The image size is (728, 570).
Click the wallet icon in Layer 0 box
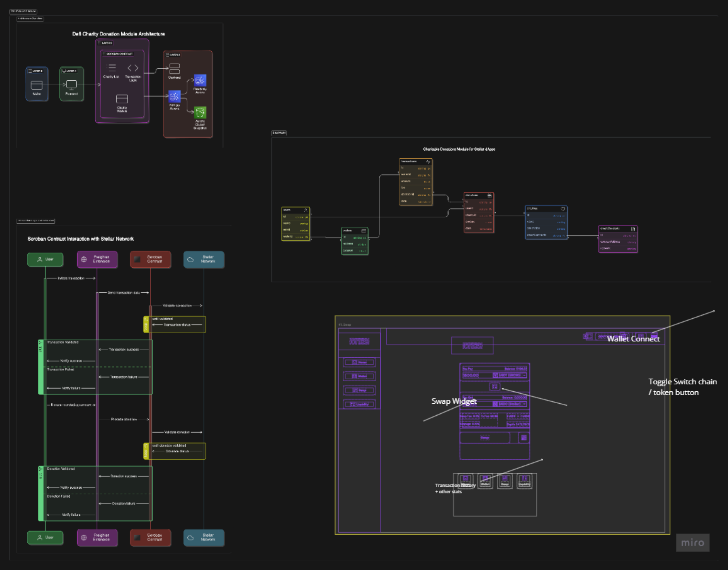37,85
